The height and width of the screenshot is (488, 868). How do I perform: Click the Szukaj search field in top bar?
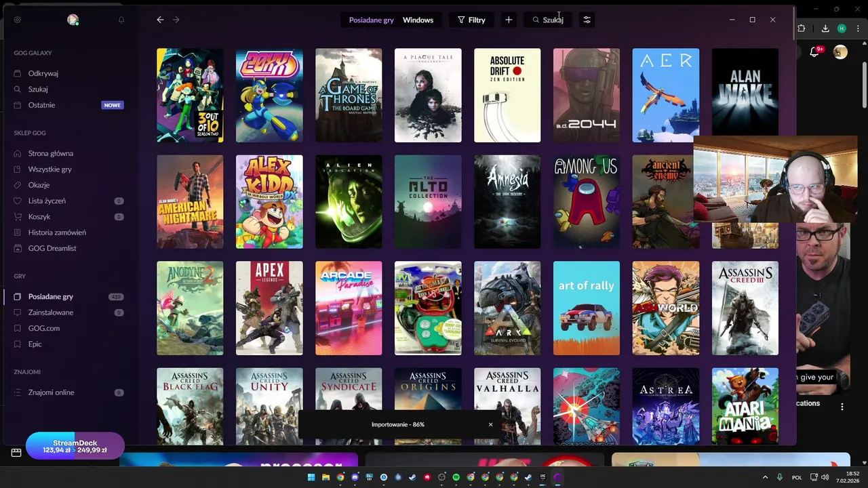point(548,20)
